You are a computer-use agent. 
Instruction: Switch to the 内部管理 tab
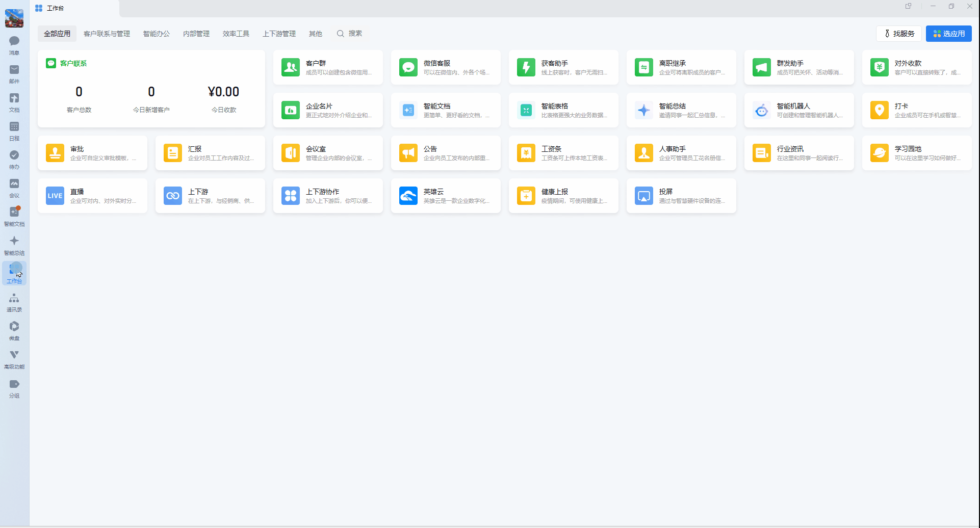coord(196,34)
